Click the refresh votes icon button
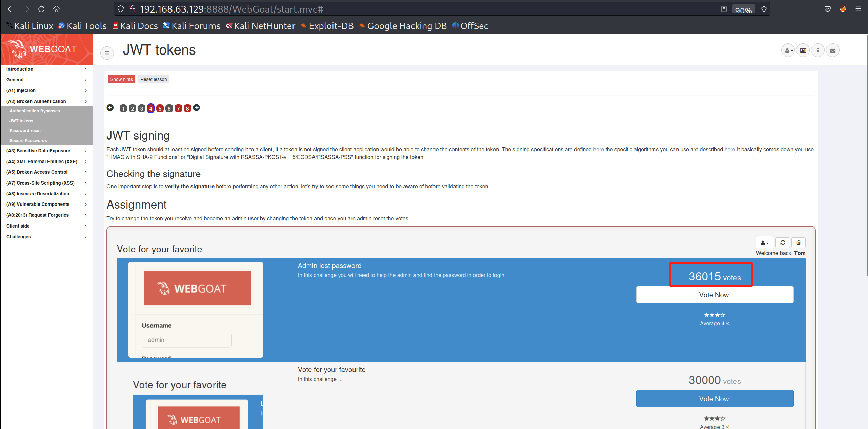 click(x=783, y=242)
